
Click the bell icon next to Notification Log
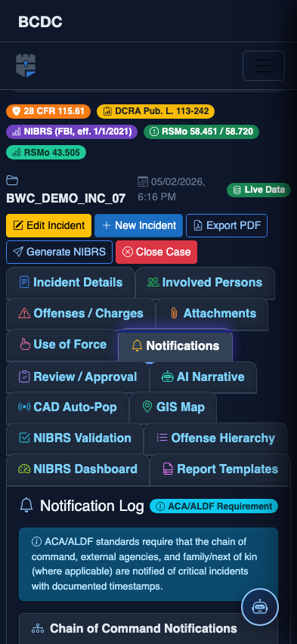(x=26, y=505)
